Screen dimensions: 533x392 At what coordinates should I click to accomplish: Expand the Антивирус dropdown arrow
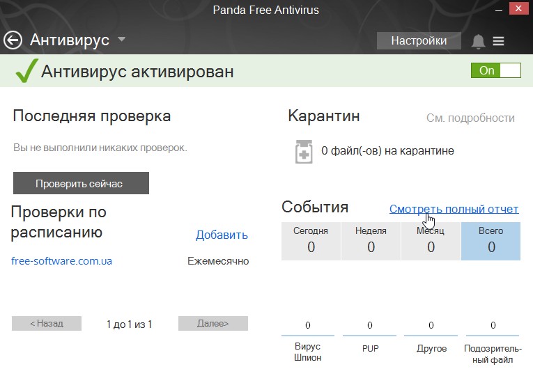[121, 39]
